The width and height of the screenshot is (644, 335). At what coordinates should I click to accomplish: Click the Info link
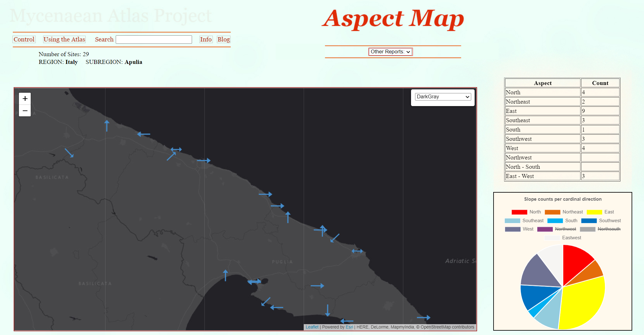206,39
